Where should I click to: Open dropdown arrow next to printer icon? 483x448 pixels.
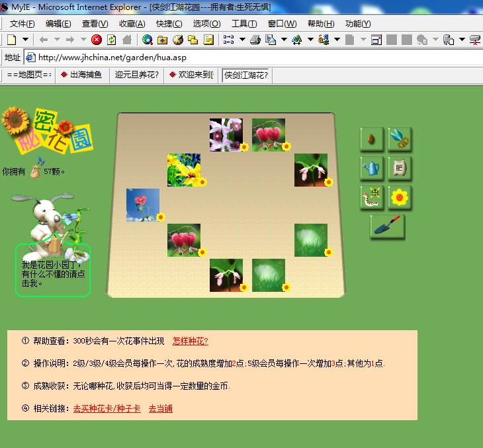click(x=242, y=40)
